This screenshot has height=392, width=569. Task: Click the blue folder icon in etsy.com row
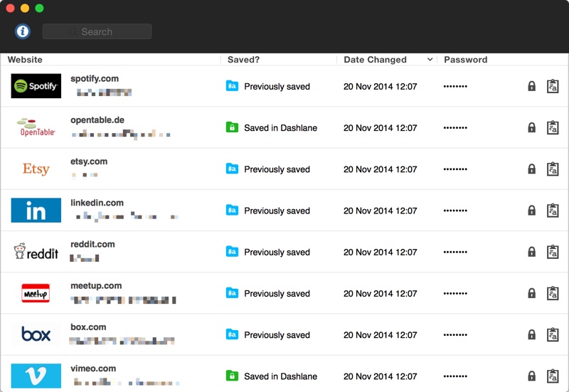(x=233, y=169)
